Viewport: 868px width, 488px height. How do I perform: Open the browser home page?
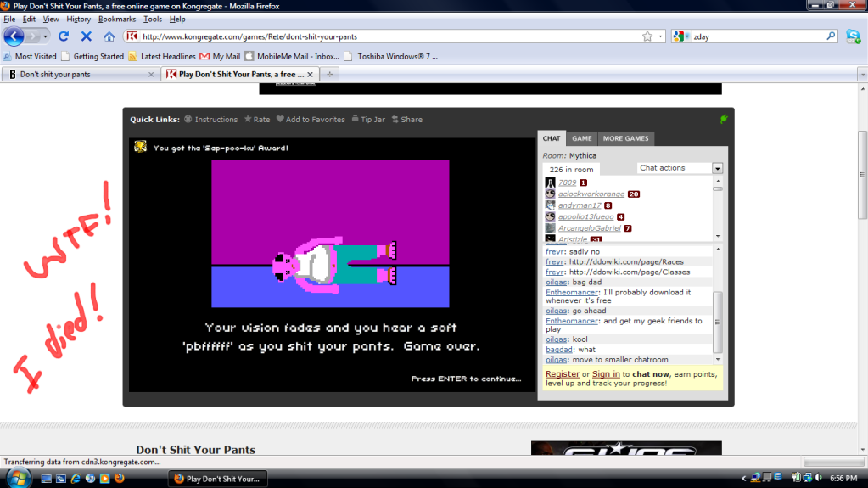click(x=109, y=36)
